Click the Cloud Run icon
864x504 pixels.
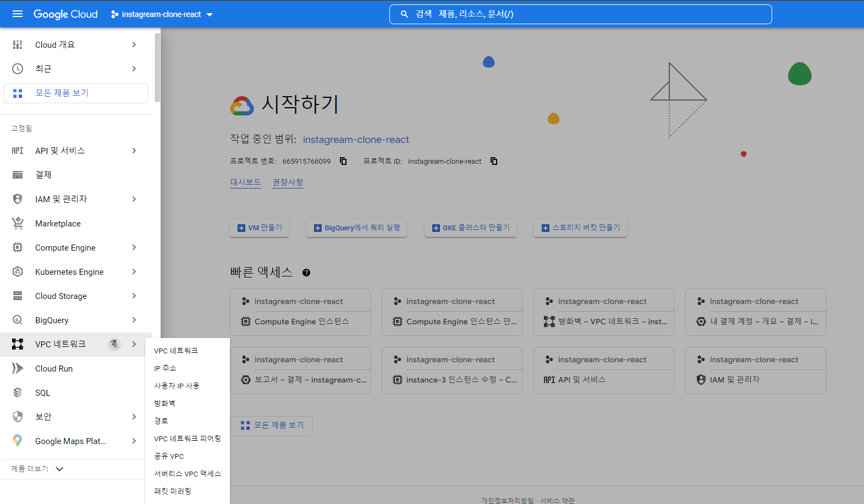tap(18, 368)
